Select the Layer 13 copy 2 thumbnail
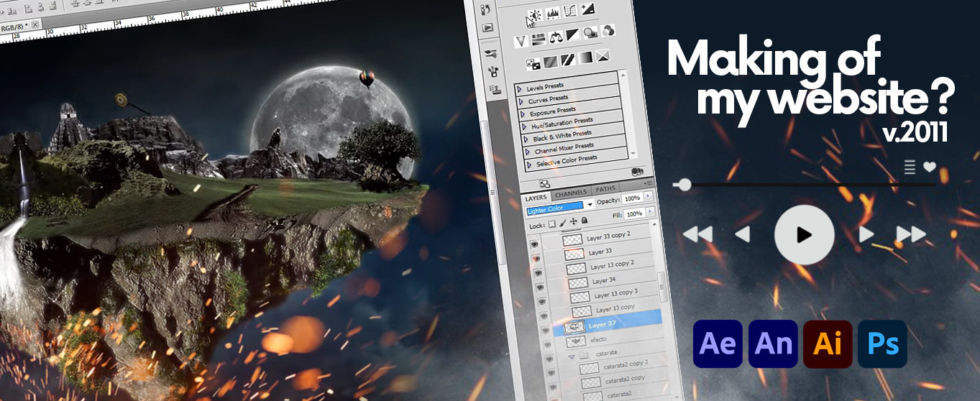 (576, 267)
